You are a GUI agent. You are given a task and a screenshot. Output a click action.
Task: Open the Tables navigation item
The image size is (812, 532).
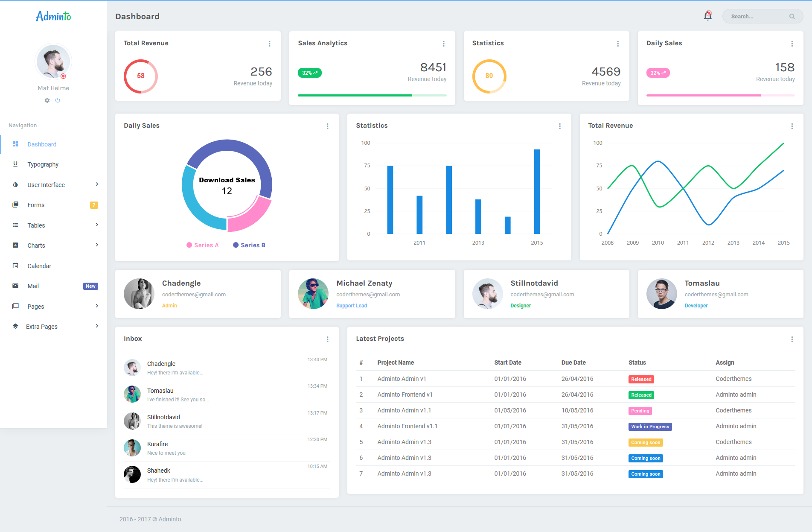pyautogui.click(x=36, y=225)
